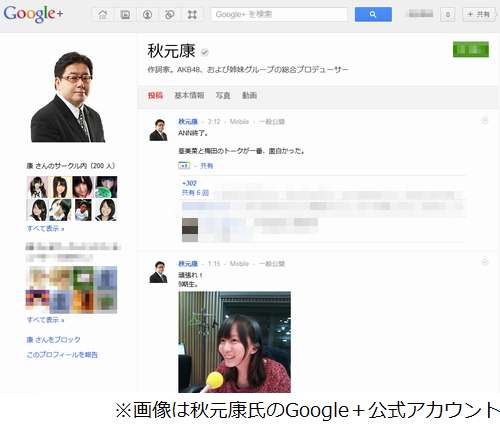This screenshot has height=427, width=500.
Task: Click the +302 count on first post
Action: click(189, 183)
